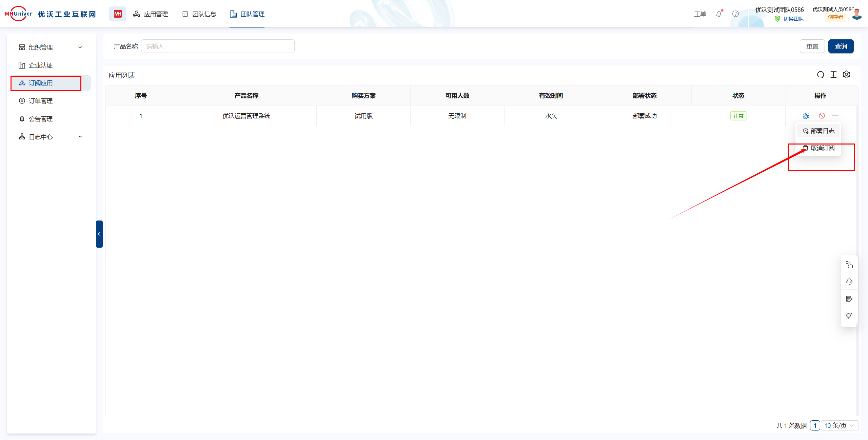Open the help question mark icon
Image resolution: width=868 pixels, height=440 pixels.
coord(735,14)
